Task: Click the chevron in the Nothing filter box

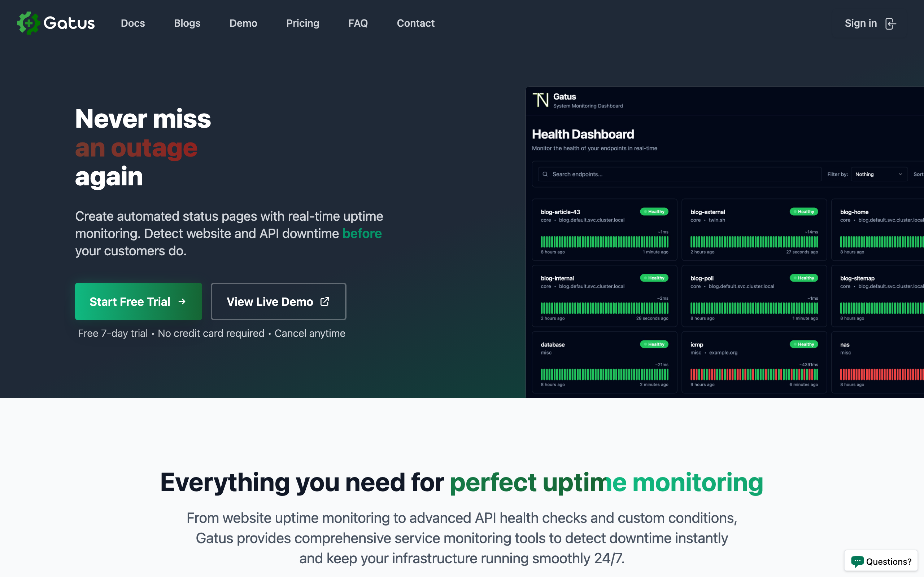Action: coord(900,175)
